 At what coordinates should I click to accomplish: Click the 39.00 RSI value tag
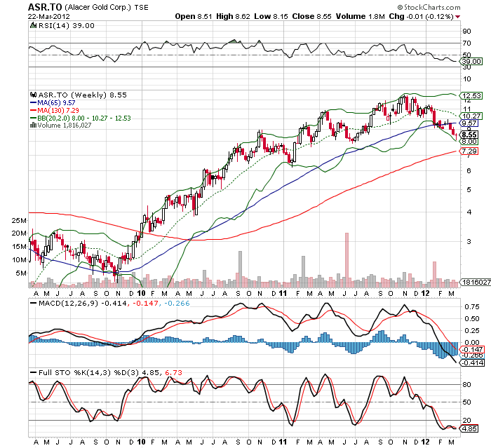tap(471, 62)
